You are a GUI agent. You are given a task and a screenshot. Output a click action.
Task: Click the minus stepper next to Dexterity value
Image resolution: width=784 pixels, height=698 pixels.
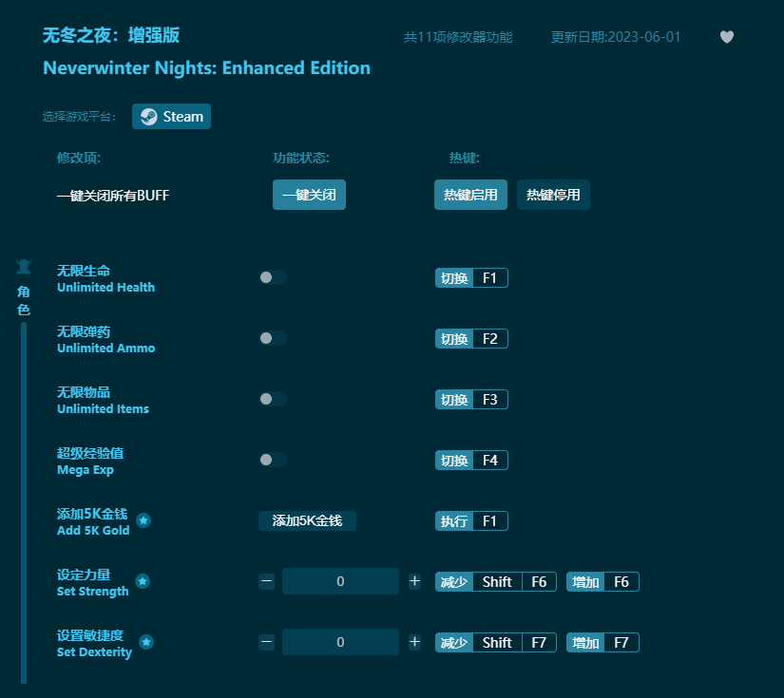tap(266, 642)
